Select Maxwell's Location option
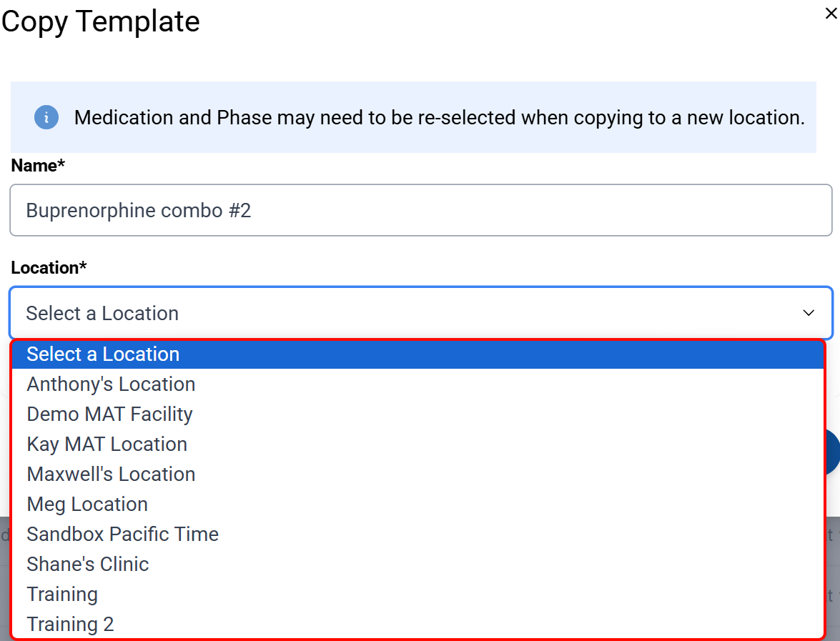This screenshot has width=840, height=641. [111, 474]
